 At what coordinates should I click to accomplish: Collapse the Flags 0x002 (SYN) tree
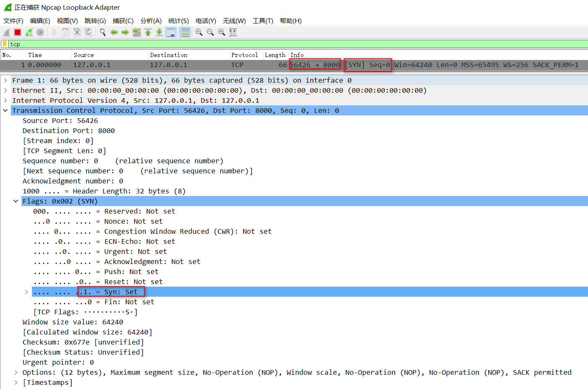[16, 201]
